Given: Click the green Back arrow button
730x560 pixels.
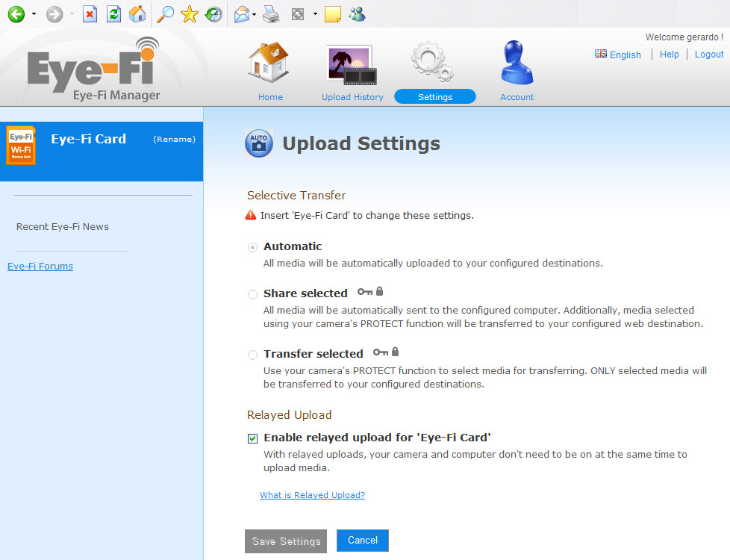Looking at the screenshot, I should (16, 14).
